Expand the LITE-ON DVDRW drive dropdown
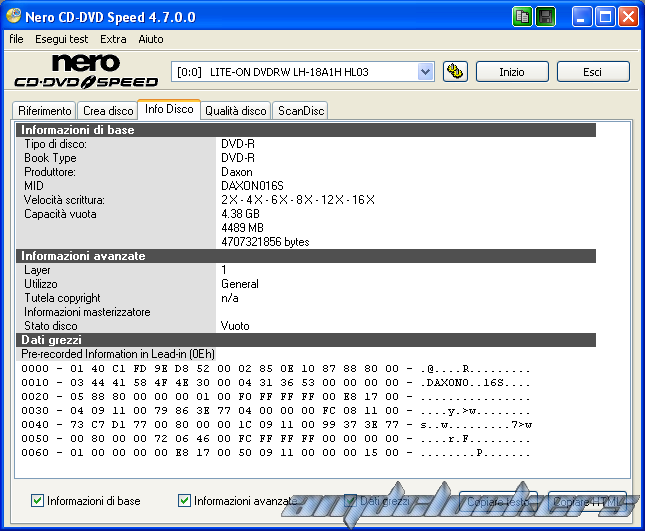 pyautogui.click(x=425, y=71)
